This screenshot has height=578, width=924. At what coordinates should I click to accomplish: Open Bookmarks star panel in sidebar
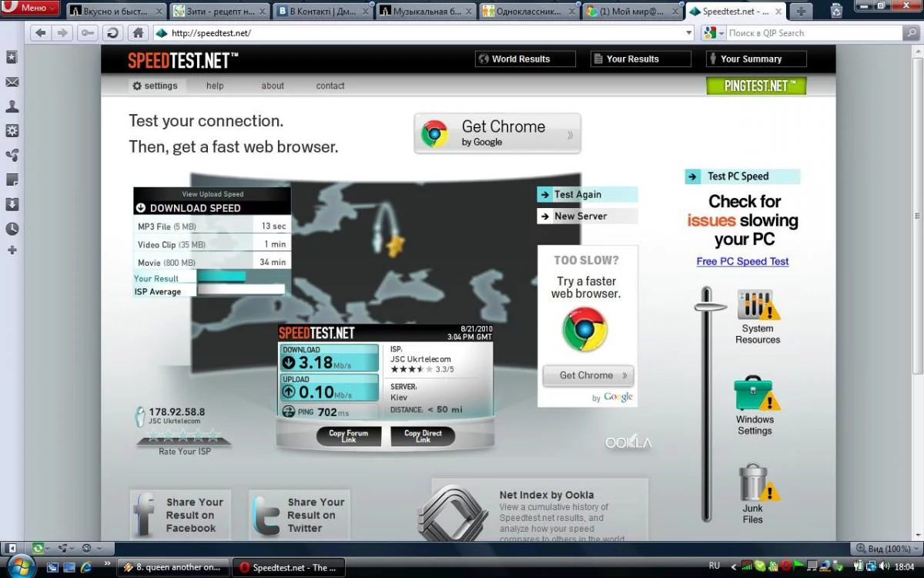[12, 58]
